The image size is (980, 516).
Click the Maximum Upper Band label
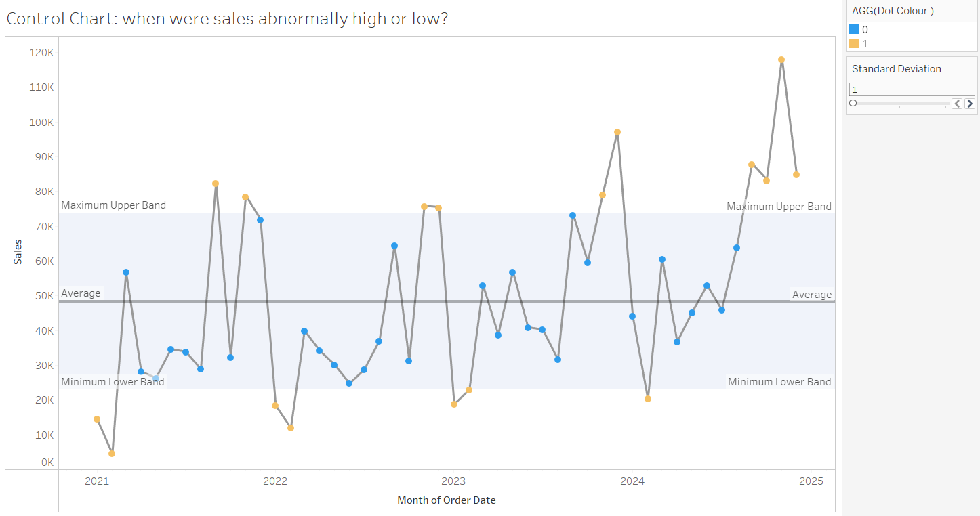[113, 205]
